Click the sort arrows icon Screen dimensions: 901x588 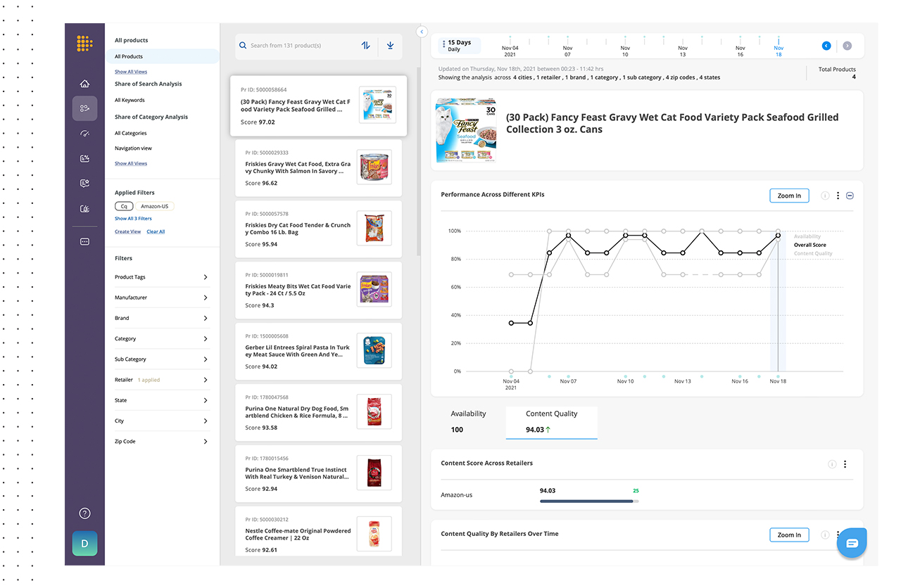[365, 45]
